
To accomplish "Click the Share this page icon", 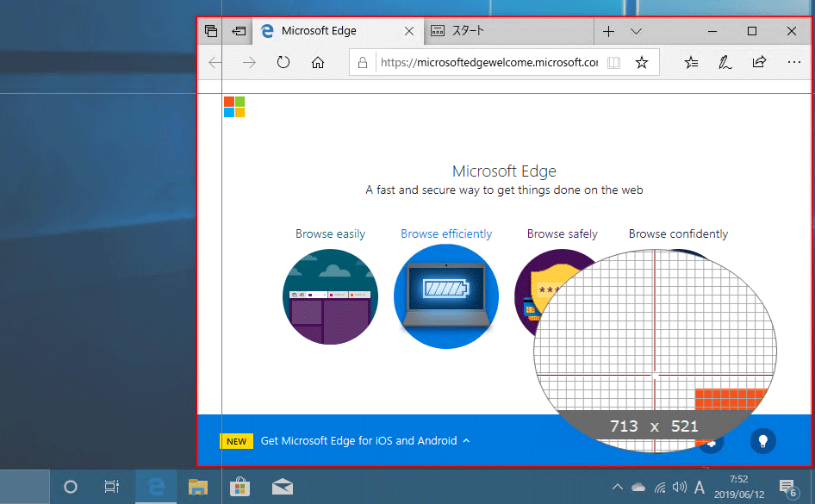I will tap(759, 63).
